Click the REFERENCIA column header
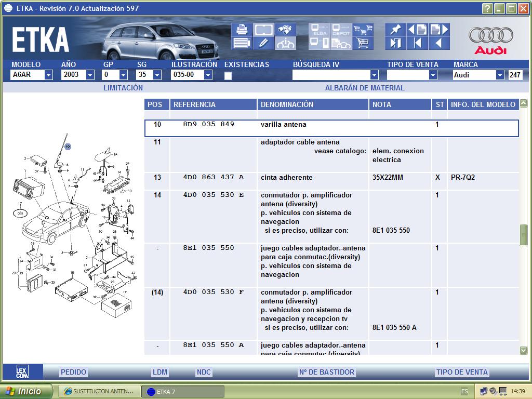This screenshot has height=399, width=532. (214, 104)
